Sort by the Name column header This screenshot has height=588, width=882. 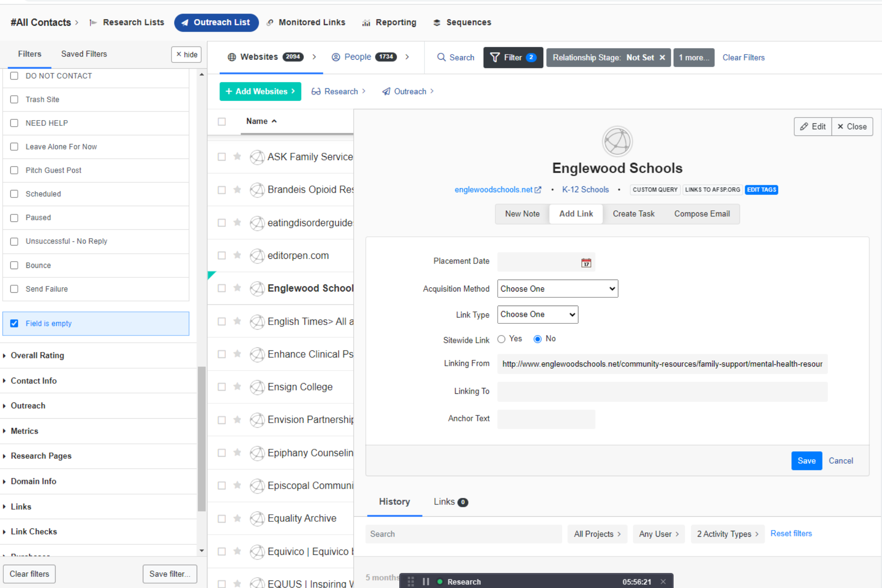[261, 121]
